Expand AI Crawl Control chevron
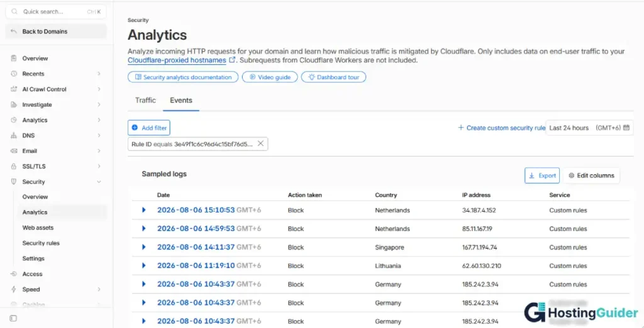This screenshot has height=328, width=644. 99,89
